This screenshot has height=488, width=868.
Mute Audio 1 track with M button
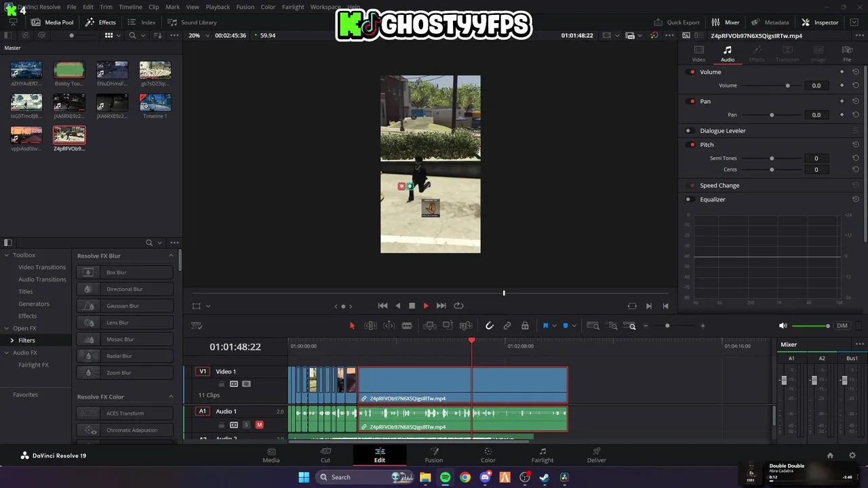coord(259,425)
